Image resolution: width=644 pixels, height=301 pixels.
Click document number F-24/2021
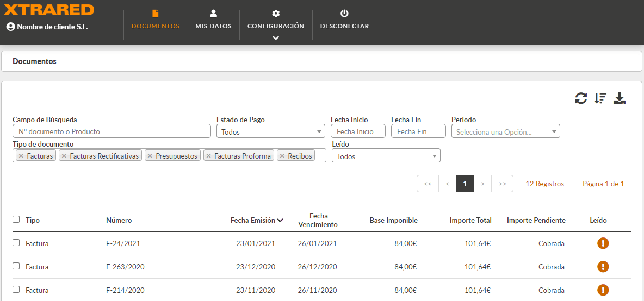(123, 243)
